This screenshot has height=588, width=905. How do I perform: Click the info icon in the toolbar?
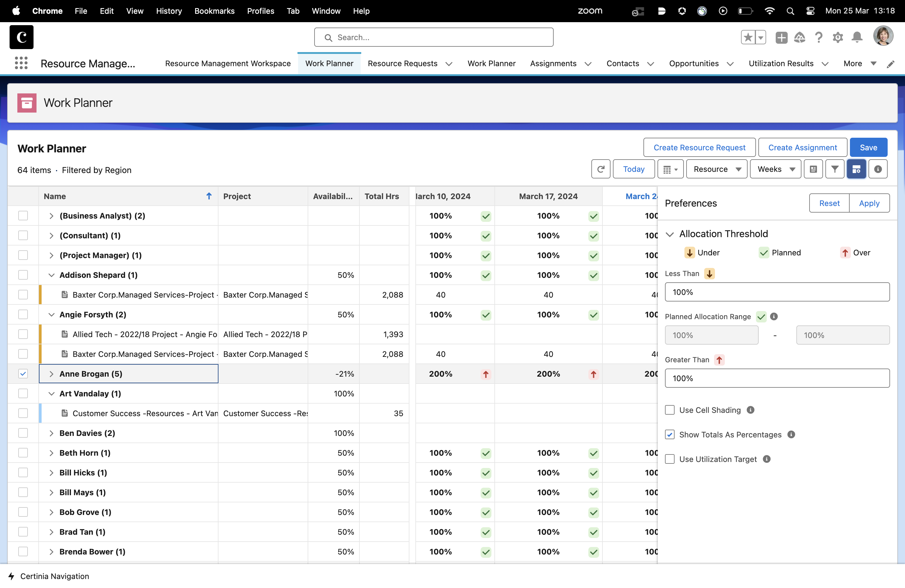pyautogui.click(x=878, y=169)
